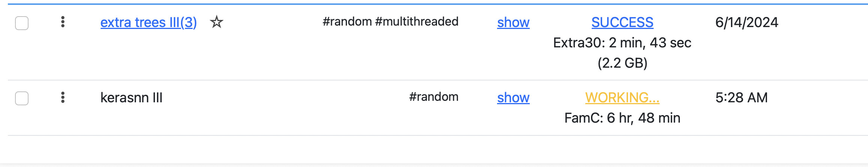This screenshot has height=167, width=868.
Task: Click the FamC: 6 hr, 48 min text
Action: click(x=622, y=118)
